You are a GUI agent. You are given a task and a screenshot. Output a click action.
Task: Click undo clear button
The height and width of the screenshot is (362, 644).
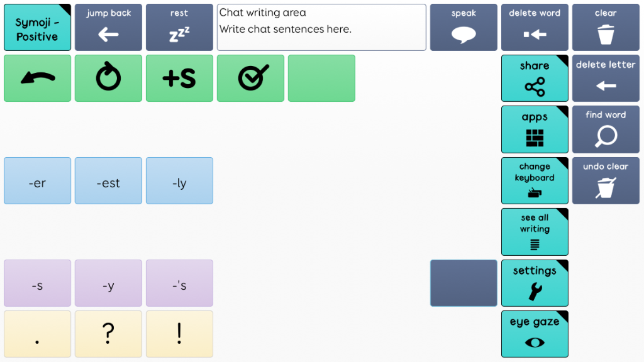point(606,180)
